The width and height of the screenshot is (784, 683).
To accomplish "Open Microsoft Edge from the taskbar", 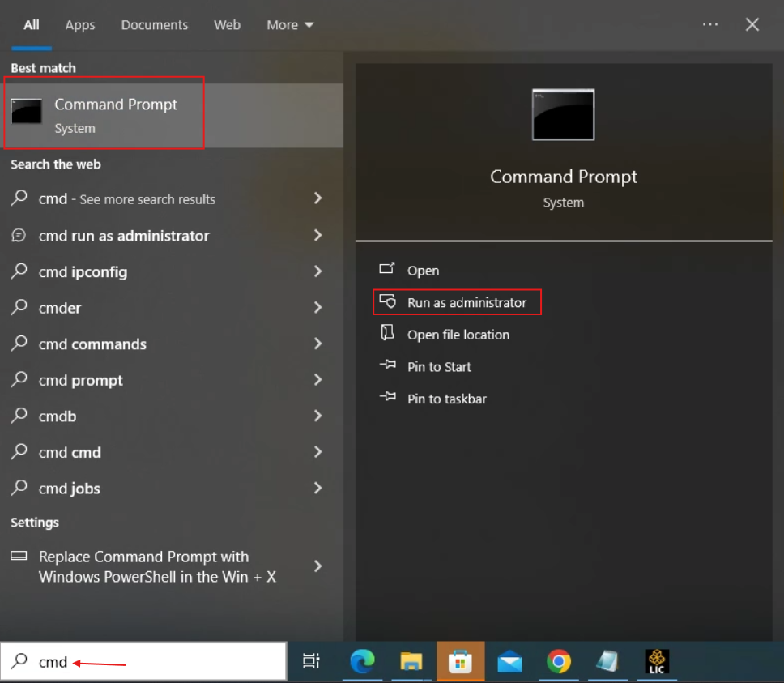I will coord(362,662).
